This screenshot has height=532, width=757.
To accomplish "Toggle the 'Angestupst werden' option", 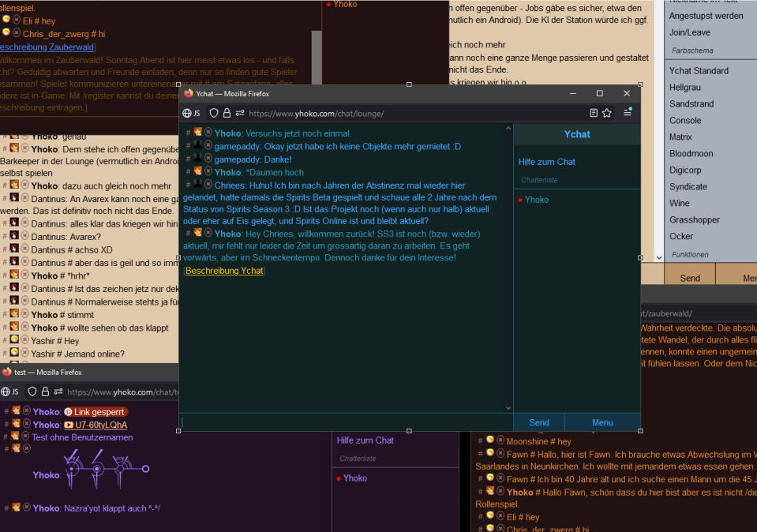I will 706,16.
